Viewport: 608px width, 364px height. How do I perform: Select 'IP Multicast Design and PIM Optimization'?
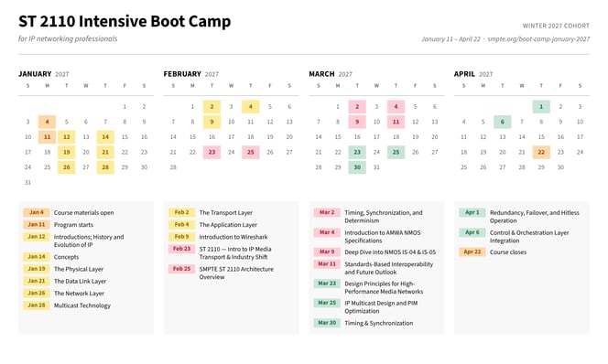pyautogui.click(x=381, y=307)
